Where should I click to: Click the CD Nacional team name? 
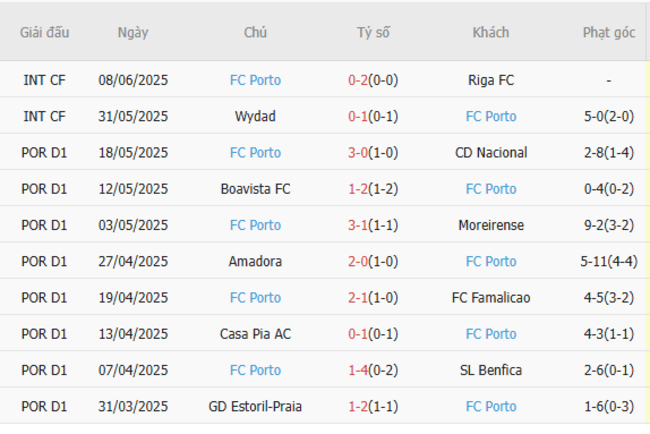point(491,153)
